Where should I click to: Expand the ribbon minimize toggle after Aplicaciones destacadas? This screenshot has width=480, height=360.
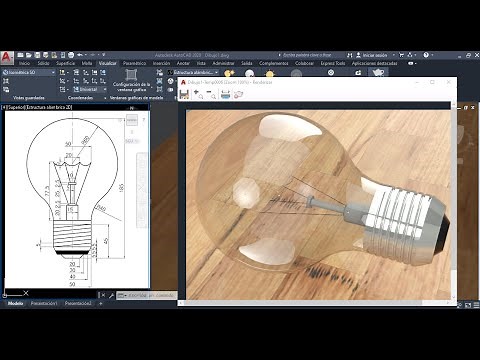point(412,63)
